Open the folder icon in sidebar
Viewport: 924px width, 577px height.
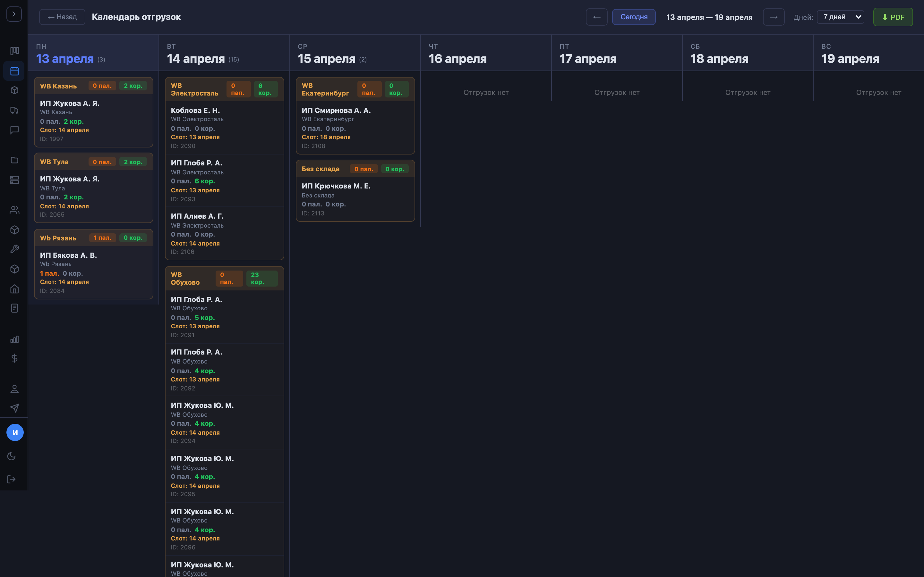pyautogui.click(x=14, y=160)
